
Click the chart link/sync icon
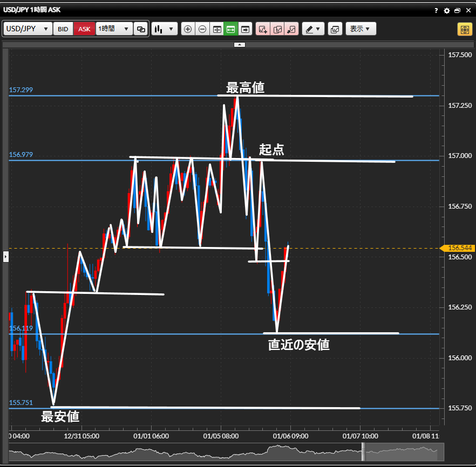point(141,29)
